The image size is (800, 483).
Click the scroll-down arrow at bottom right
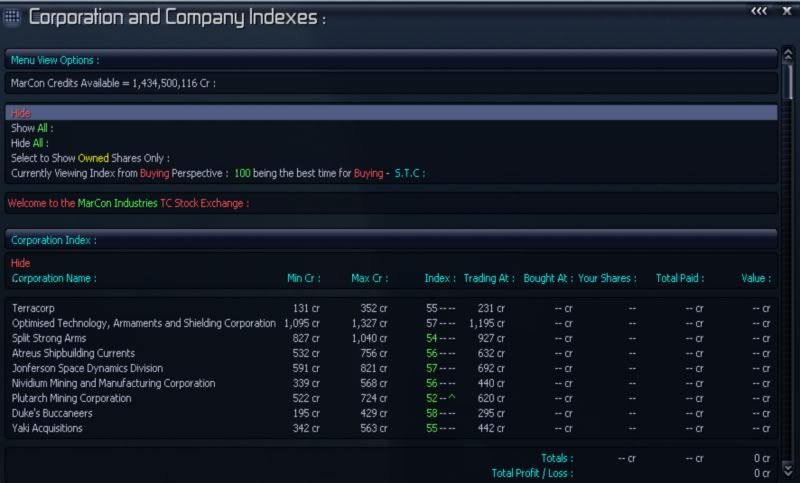click(789, 469)
